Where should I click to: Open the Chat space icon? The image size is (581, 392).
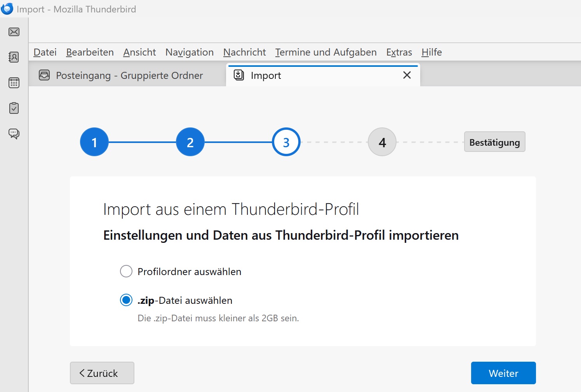tap(14, 134)
